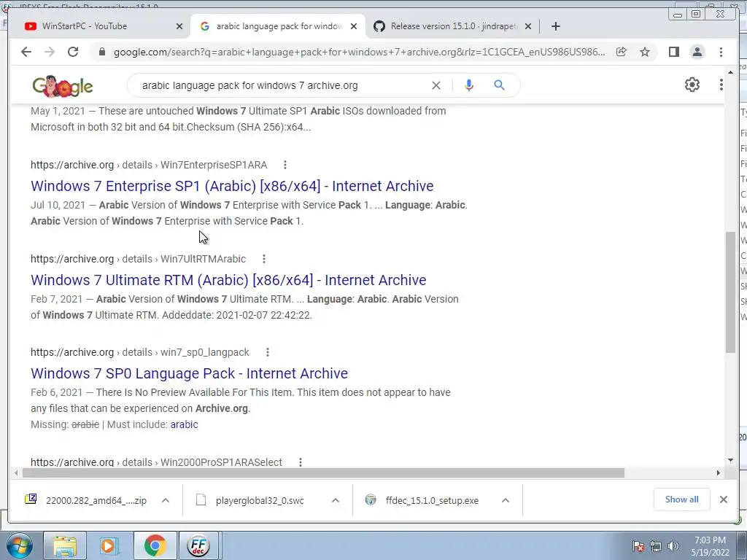Switch to FFDec app in taskbar
747x560 pixels.
click(199, 545)
